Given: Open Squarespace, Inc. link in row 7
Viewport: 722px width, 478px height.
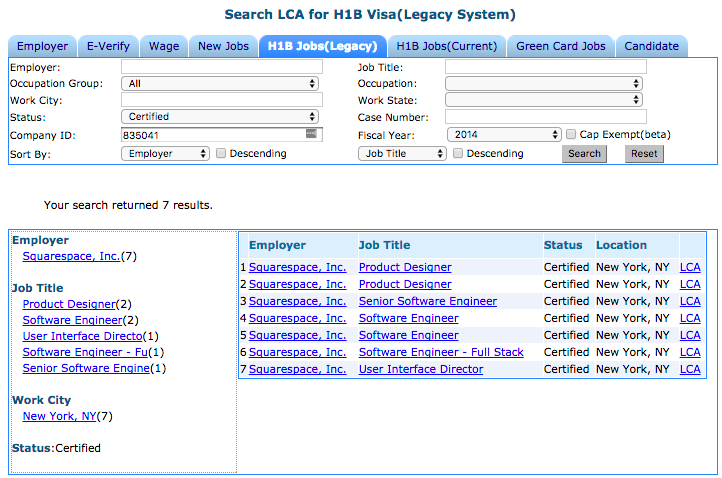Looking at the screenshot, I should click(297, 369).
